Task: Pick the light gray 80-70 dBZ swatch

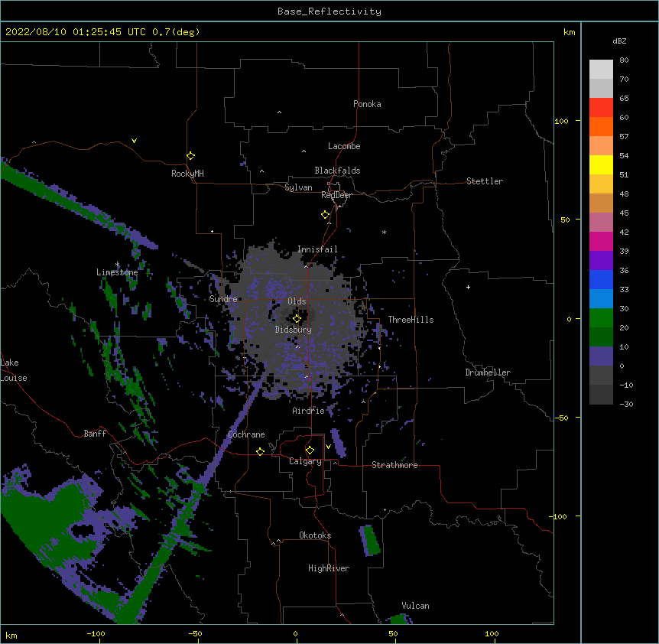Action: pyautogui.click(x=601, y=70)
